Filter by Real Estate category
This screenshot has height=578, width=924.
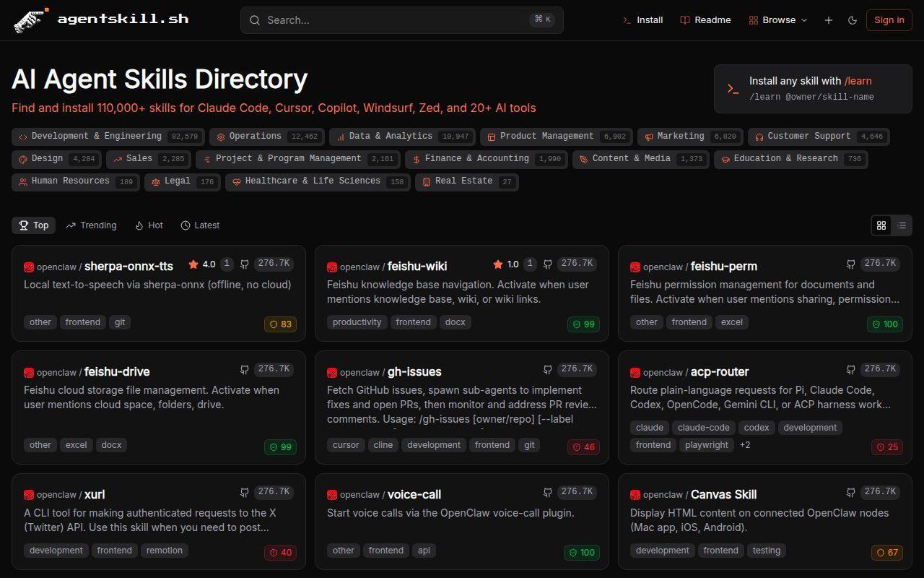[x=467, y=181]
